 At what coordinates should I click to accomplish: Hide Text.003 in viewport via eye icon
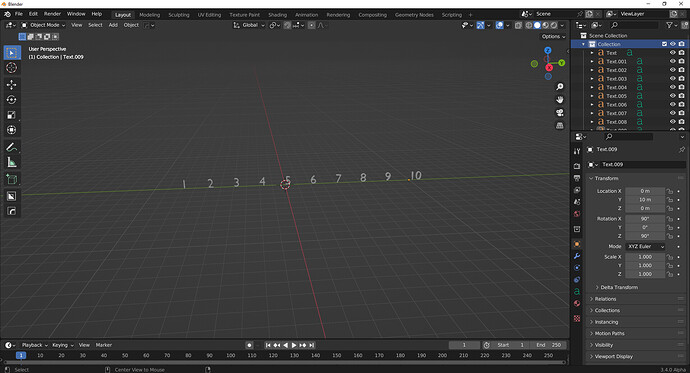click(x=672, y=78)
